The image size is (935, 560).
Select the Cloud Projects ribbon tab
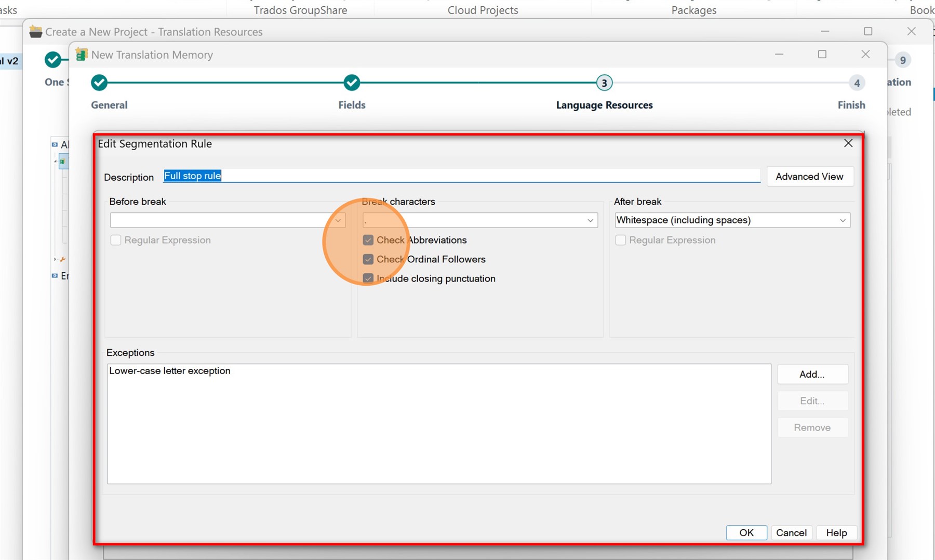(x=483, y=10)
